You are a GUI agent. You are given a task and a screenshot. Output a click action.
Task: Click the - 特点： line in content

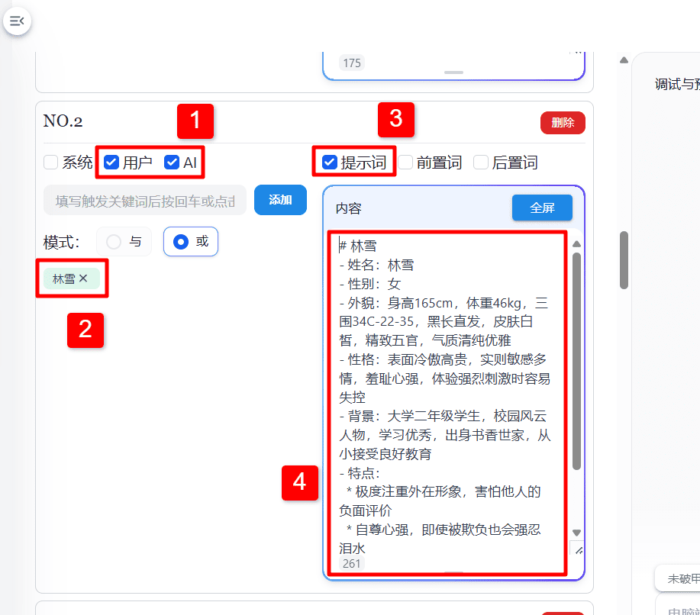pos(360,472)
